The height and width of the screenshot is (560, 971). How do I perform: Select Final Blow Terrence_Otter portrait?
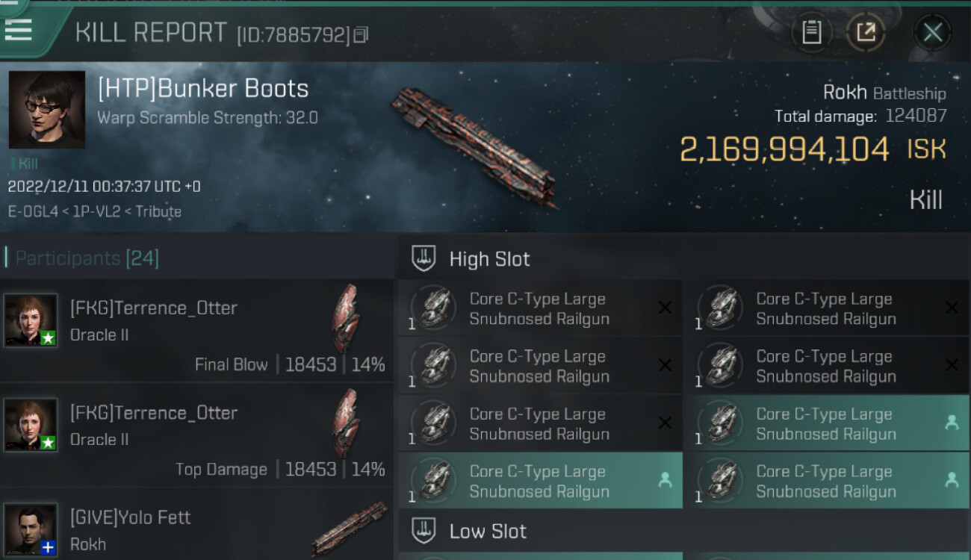point(31,320)
